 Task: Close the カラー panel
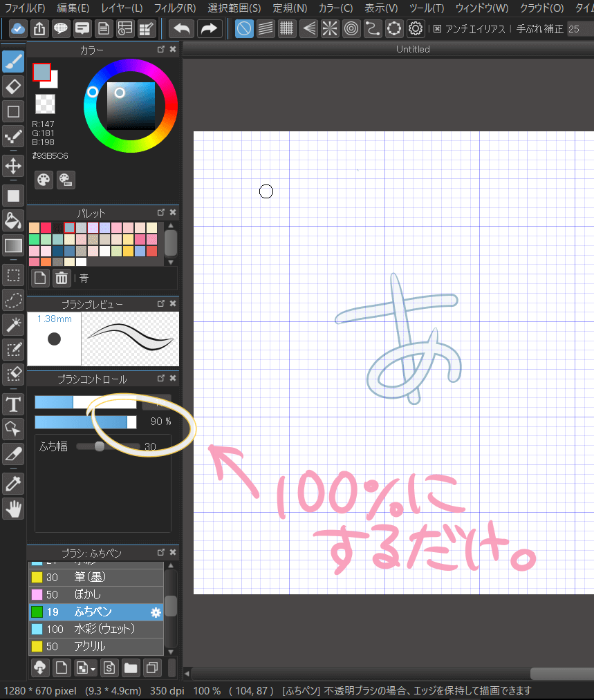click(x=173, y=49)
